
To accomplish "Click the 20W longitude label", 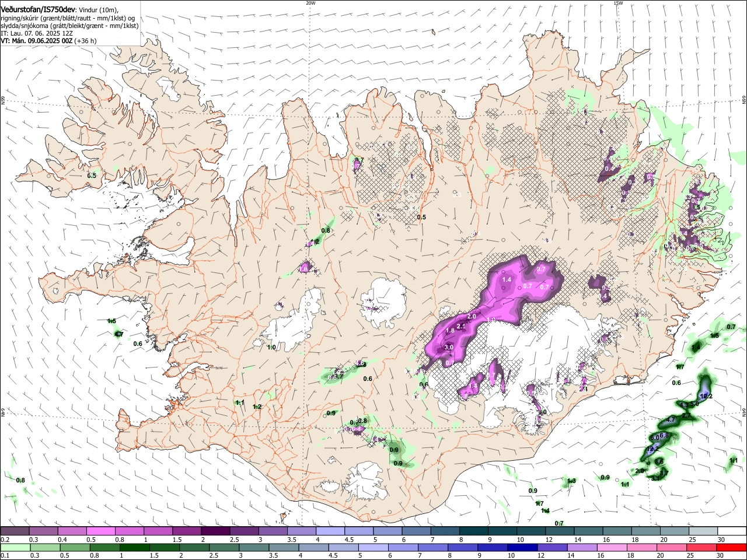I will click(x=310, y=2).
